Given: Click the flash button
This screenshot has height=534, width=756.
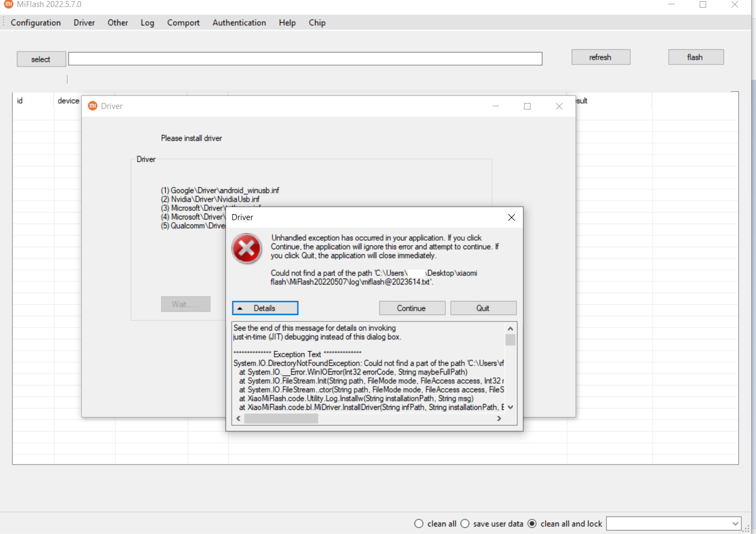Looking at the screenshot, I should coord(696,57).
